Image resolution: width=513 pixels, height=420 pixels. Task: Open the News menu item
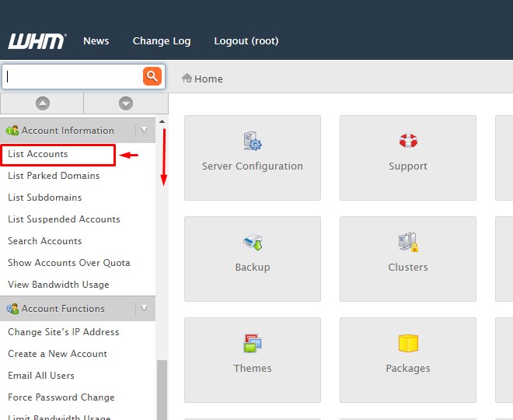96,41
